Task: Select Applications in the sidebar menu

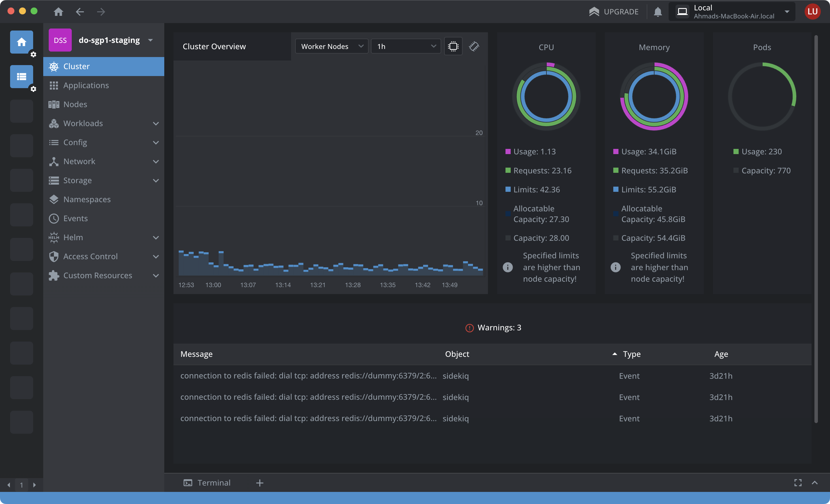Action: [86, 85]
